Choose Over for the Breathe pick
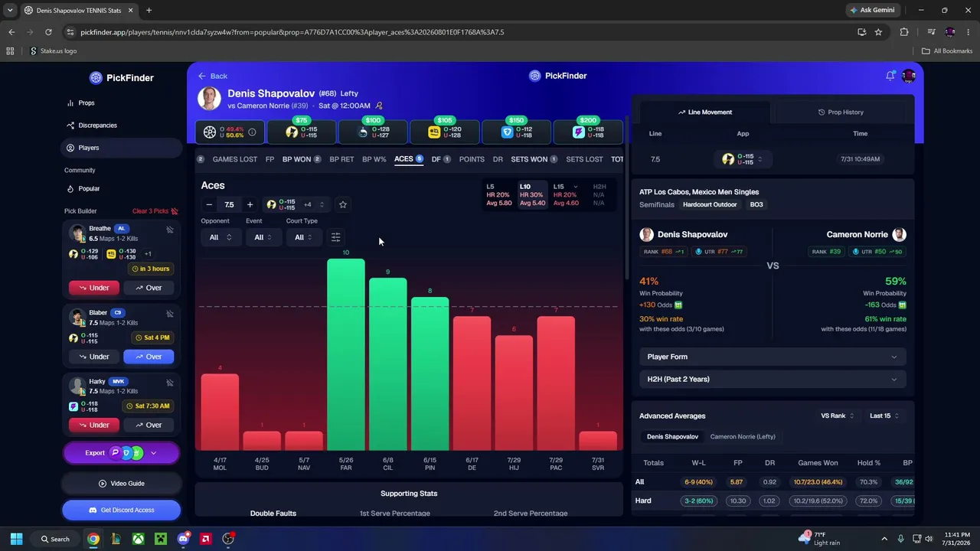Screen dimensions: 980x551 (x=149, y=288)
